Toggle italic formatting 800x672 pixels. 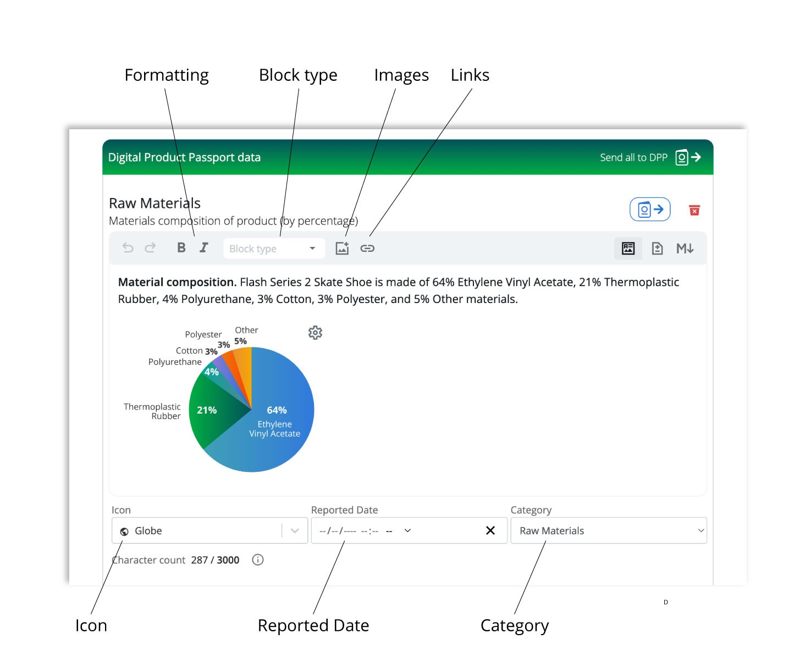[x=203, y=247]
